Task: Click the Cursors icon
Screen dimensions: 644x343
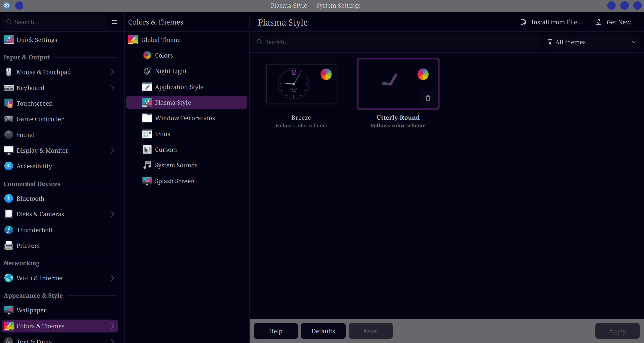Action: coord(147,150)
